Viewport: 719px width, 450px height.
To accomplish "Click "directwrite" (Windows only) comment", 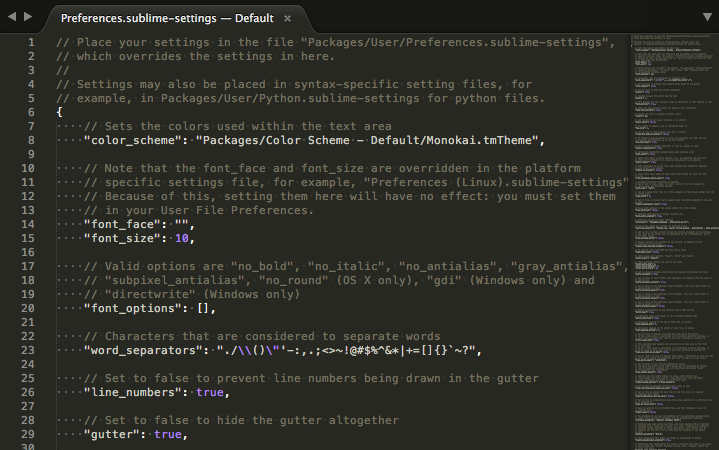I will point(192,294).
